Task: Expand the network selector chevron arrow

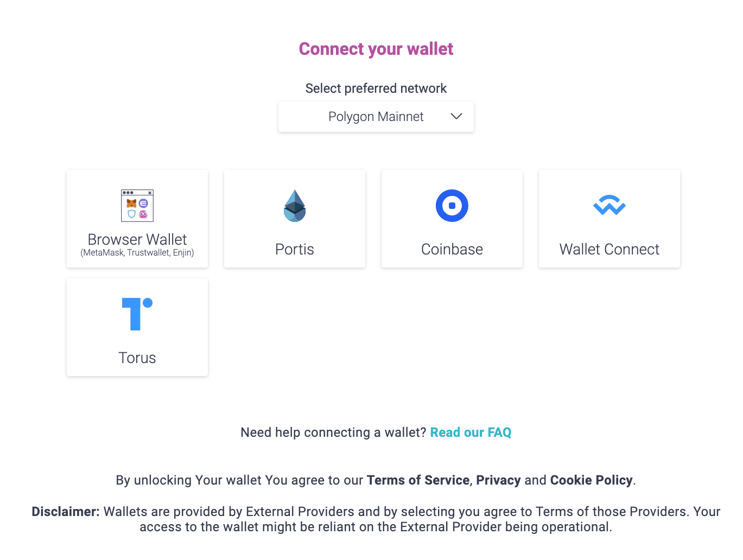Action: (456, 117)
